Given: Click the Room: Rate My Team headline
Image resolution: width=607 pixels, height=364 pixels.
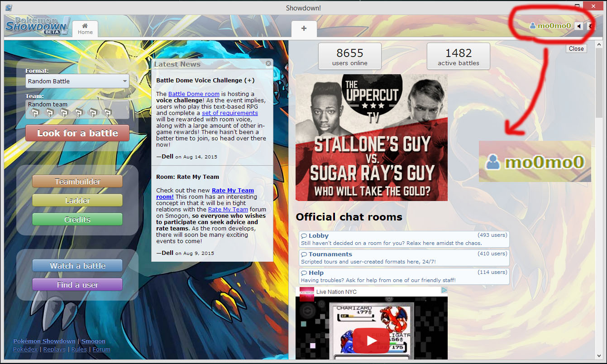Looking at the screenshot, I should tap(187, 177).
